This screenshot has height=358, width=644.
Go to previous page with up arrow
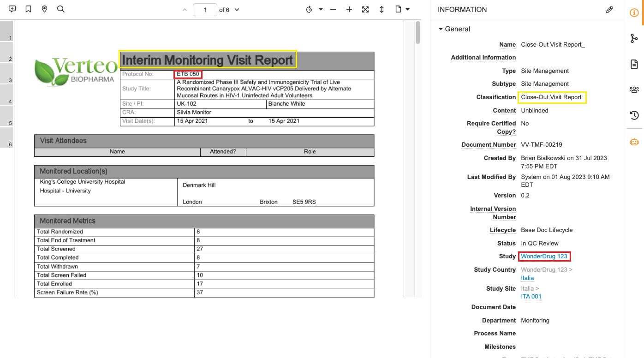pyautogui.click(x=185, y=10)
